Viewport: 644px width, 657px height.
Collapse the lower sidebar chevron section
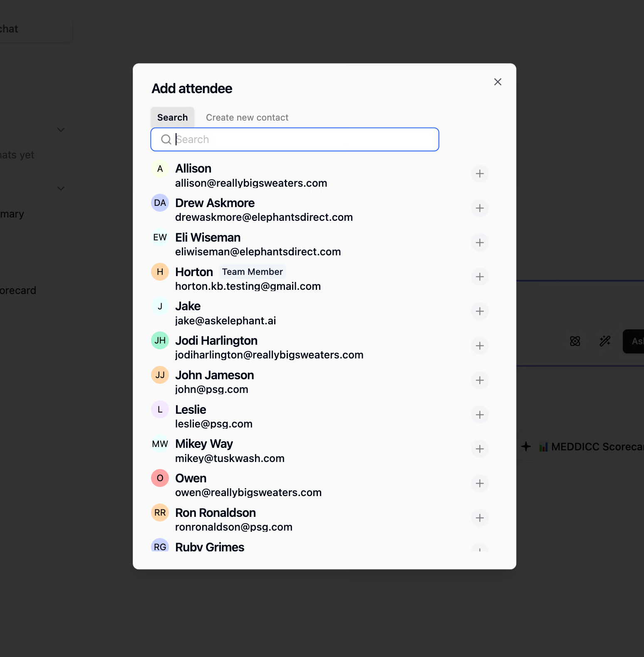[x=61, y=188]
